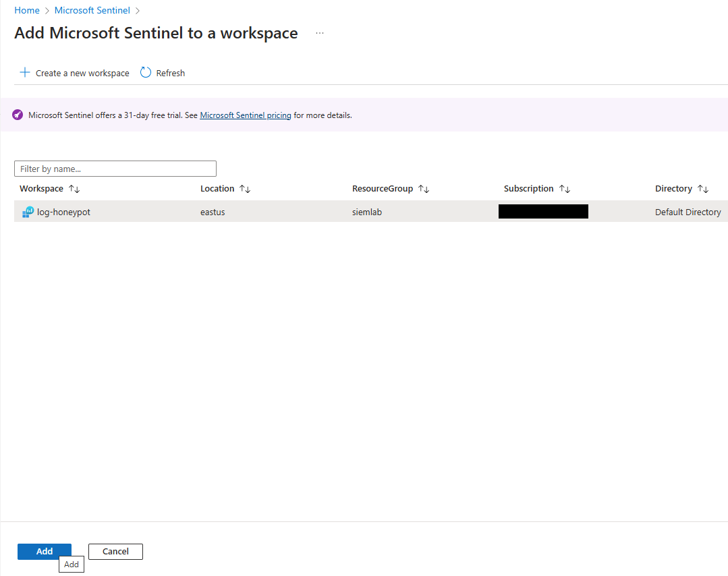This screenshot has width=728, height=576.
Task: Click the plus icon for new workspace
Action: pyautogui.click(x=24, y=73)
